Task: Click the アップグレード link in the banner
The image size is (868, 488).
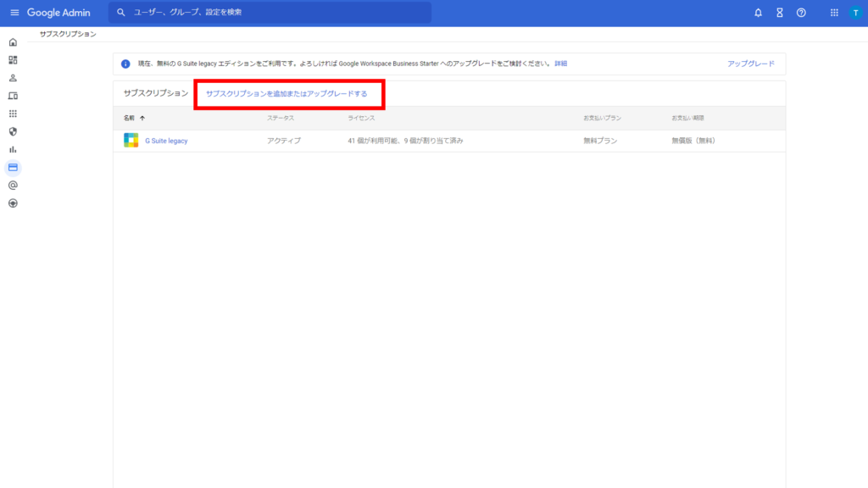Action: [x=751, y=64]
